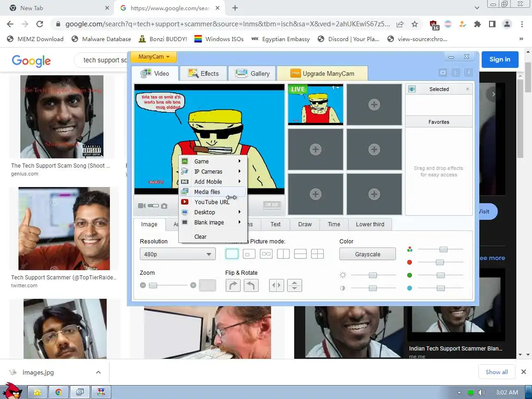The height and width of the screenshot is (399, 532).
Task: Toggle the video/photo mode switch
Action: (153, 206)
